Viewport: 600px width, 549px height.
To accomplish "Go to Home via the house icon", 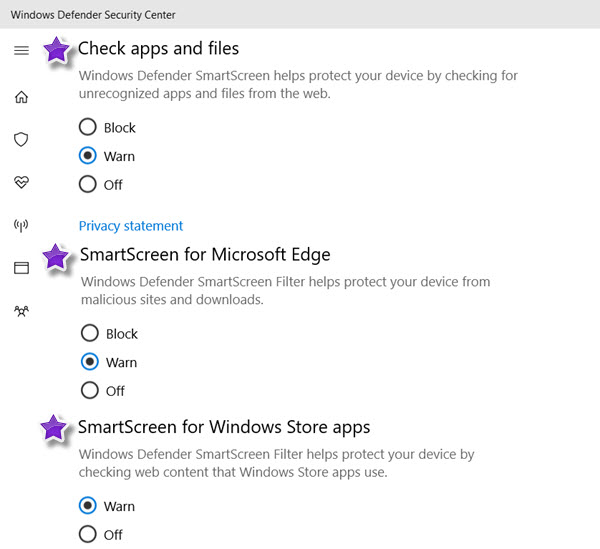I will 21,97.
